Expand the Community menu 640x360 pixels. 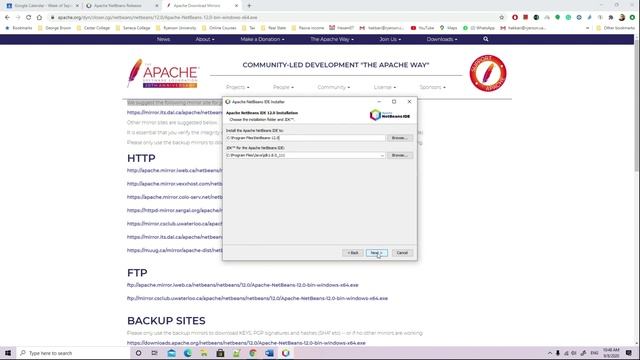pyautogui.click(x=333, y=87)
